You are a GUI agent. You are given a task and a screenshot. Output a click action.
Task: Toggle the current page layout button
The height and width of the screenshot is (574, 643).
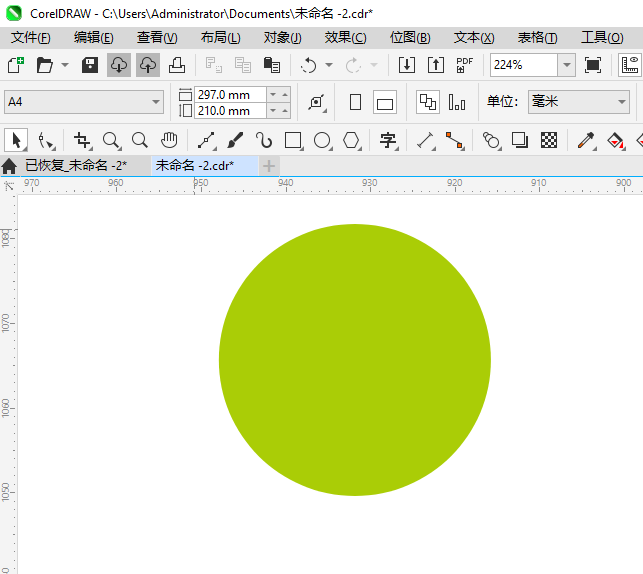point(457,102)
